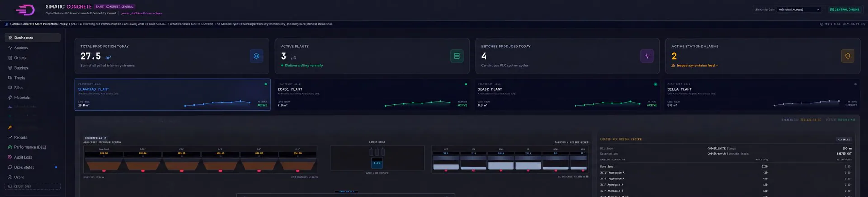Click the water tank level in Linker Silos
The height and width of the screenshot is (197, 868).
click(377, 163)
